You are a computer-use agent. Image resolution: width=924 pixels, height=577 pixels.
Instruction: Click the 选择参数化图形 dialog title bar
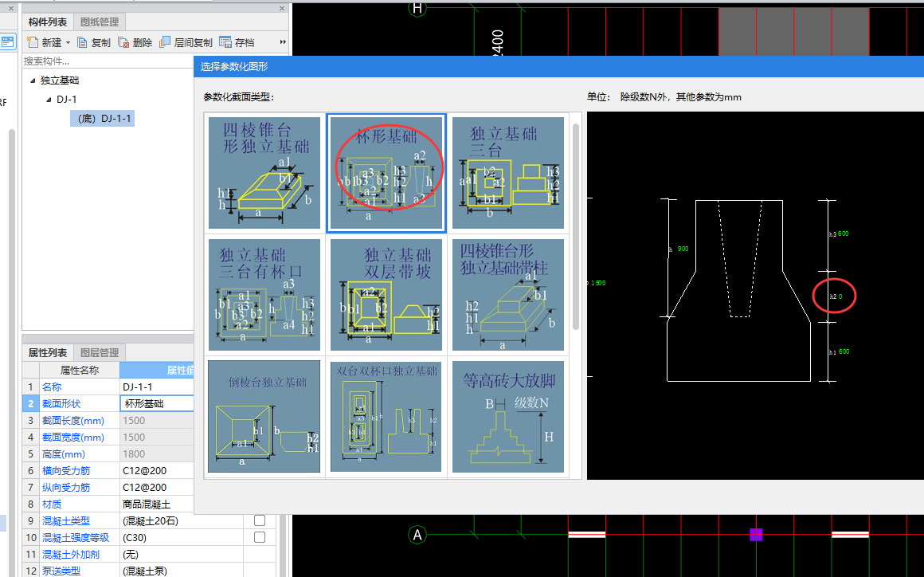click(558, 67)
